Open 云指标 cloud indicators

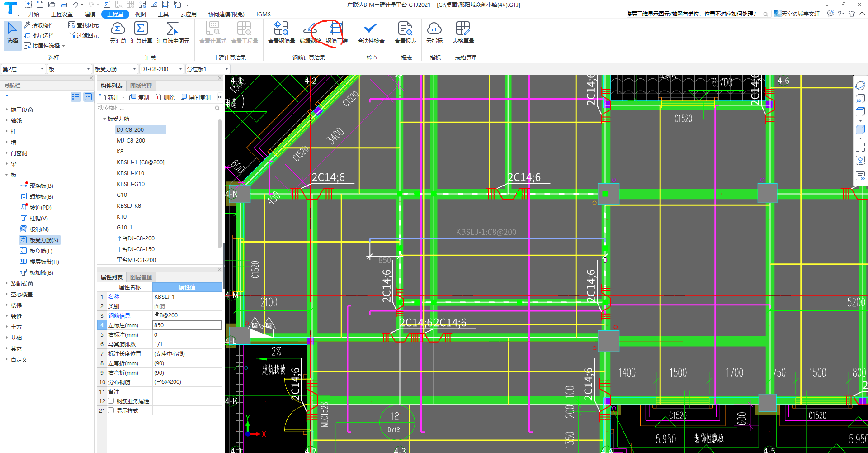point(434,33)
